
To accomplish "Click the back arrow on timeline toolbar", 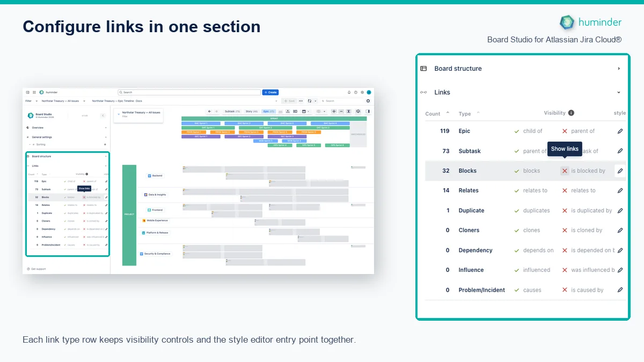I will (209, 112).
